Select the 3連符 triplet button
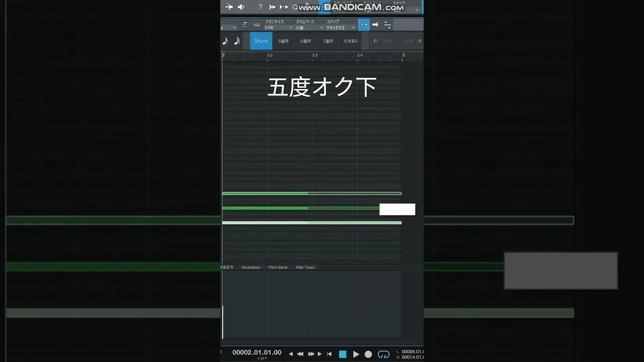 (x=283, y=41)
